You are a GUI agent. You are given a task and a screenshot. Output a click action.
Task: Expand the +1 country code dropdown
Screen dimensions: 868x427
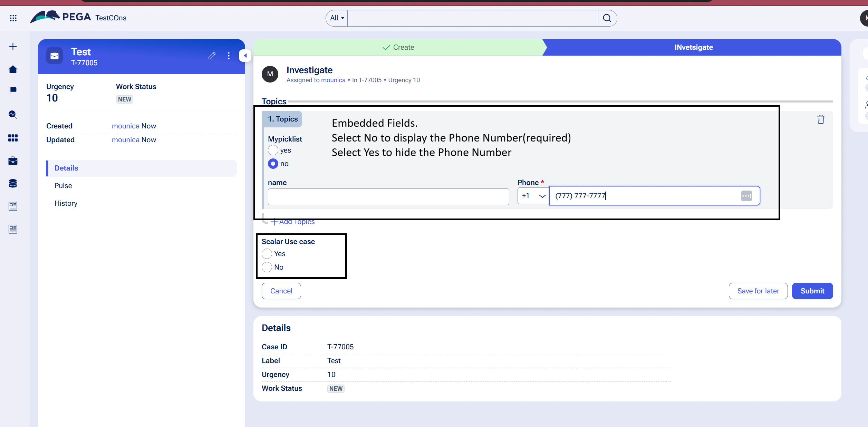click(x=533, y=196)
